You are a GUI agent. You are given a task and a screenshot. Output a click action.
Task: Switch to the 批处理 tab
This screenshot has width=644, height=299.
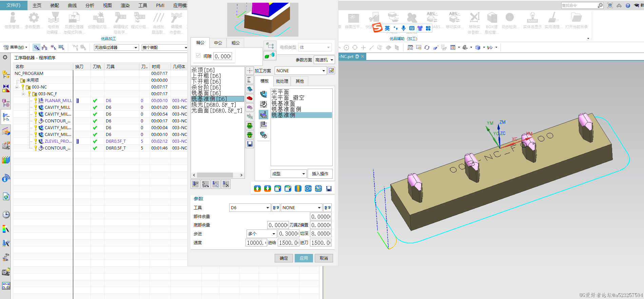(x=282, y=81)
